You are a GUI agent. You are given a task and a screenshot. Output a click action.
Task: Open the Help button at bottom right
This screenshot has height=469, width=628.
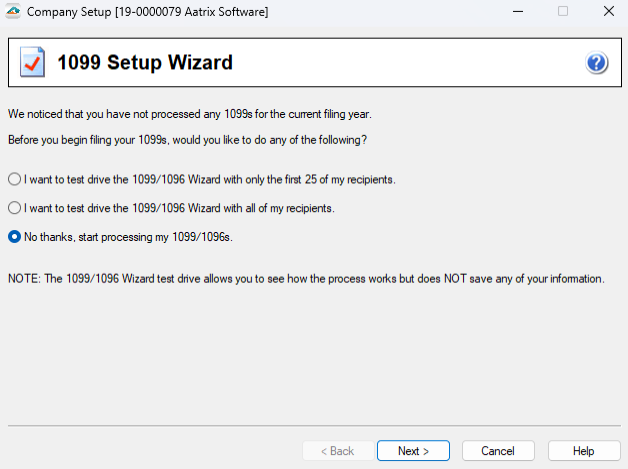[584, 451]
